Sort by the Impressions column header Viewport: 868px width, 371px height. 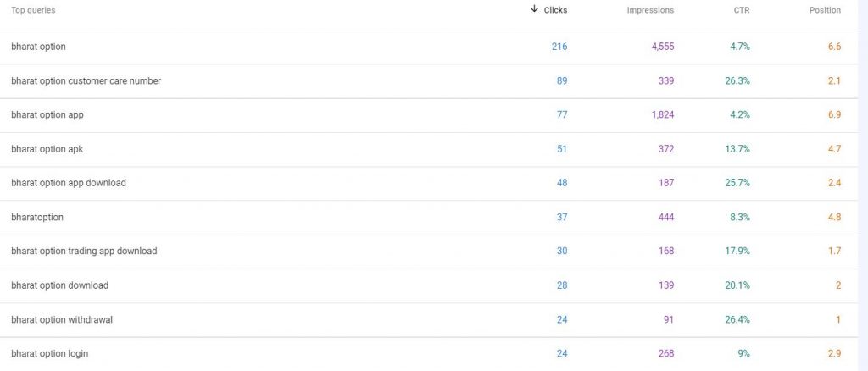[650, 10]
